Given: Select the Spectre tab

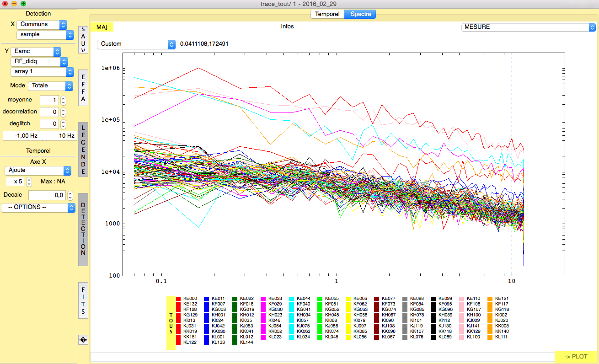Looking at the screenshot, I should click(360, 14).
